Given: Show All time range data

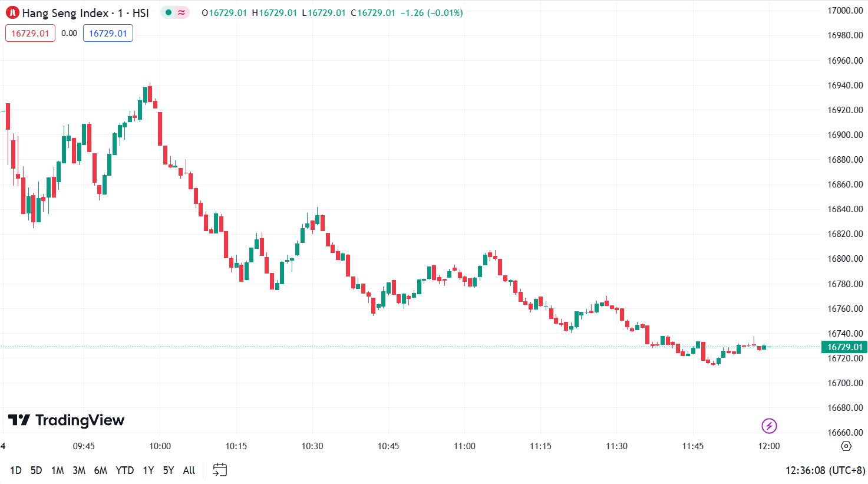Looking at the screenshot, I should pyautogui.click(x=189, y=470).
